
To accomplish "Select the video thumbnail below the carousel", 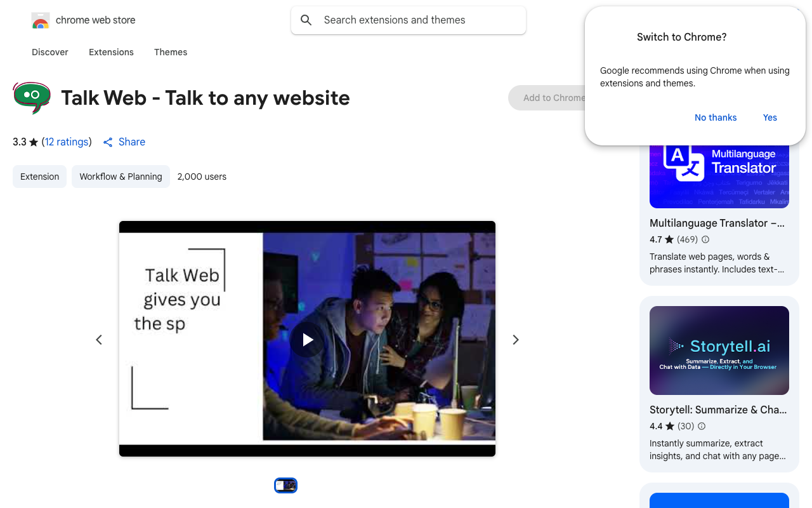I will coord(285,485).
